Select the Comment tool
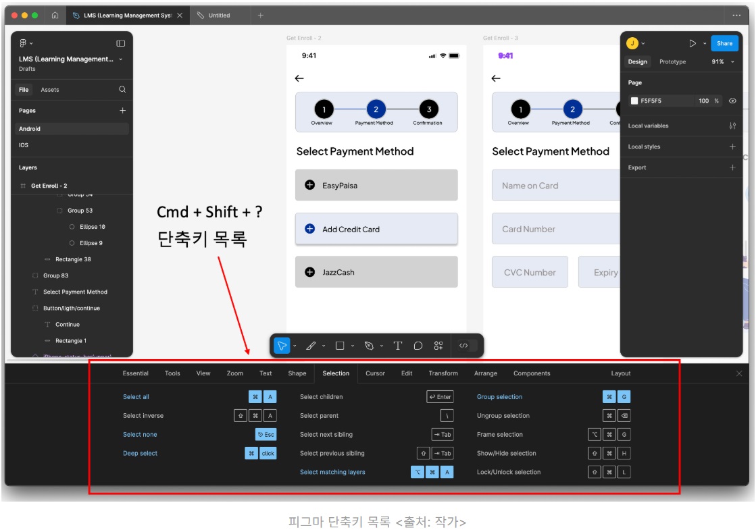Image resolution: width=756 pixels, height=532 pixels. point(418,346)
